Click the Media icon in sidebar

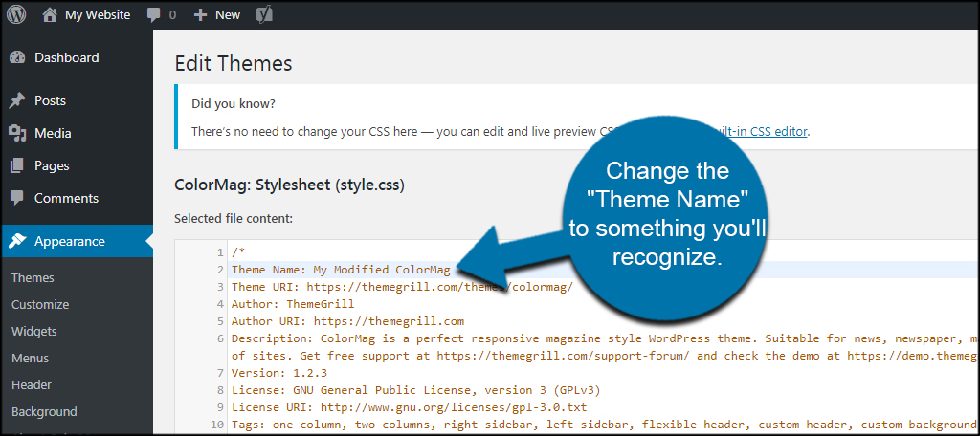[17, 133]
